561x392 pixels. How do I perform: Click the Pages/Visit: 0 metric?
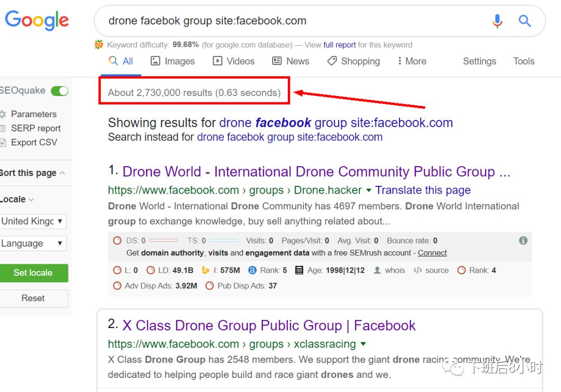(305, 241)
